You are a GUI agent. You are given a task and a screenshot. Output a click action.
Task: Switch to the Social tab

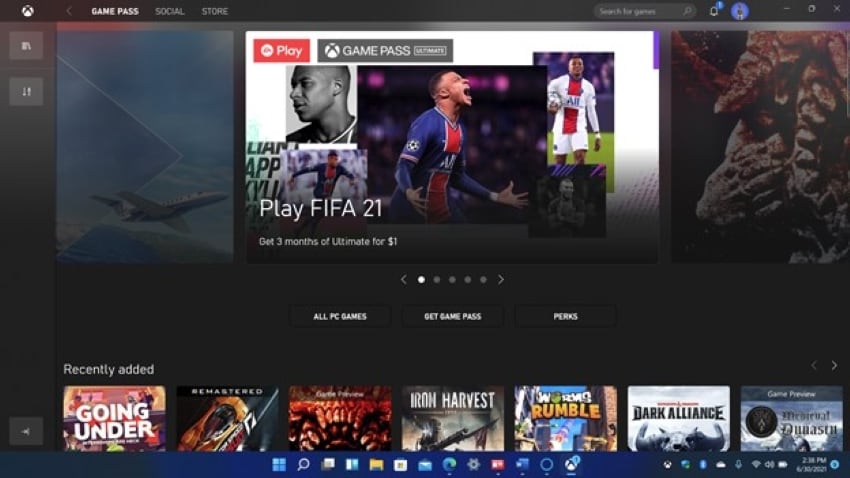point(170,11)
